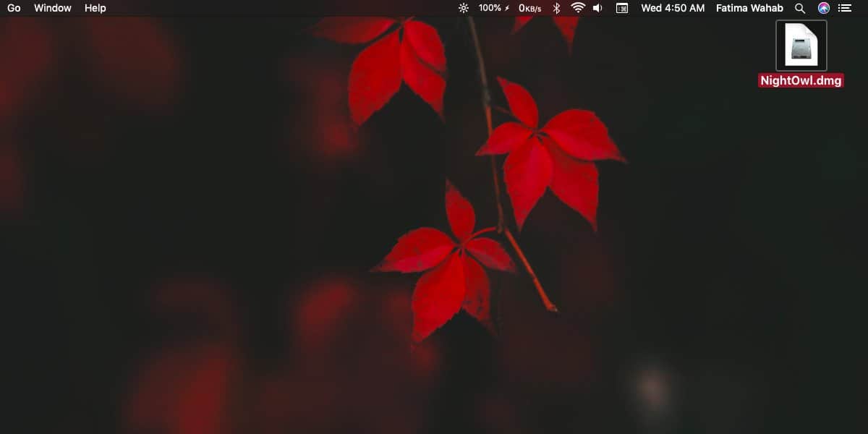Open the Go menu
Viewport: 868px width, 434px height.
pos(14,8)
